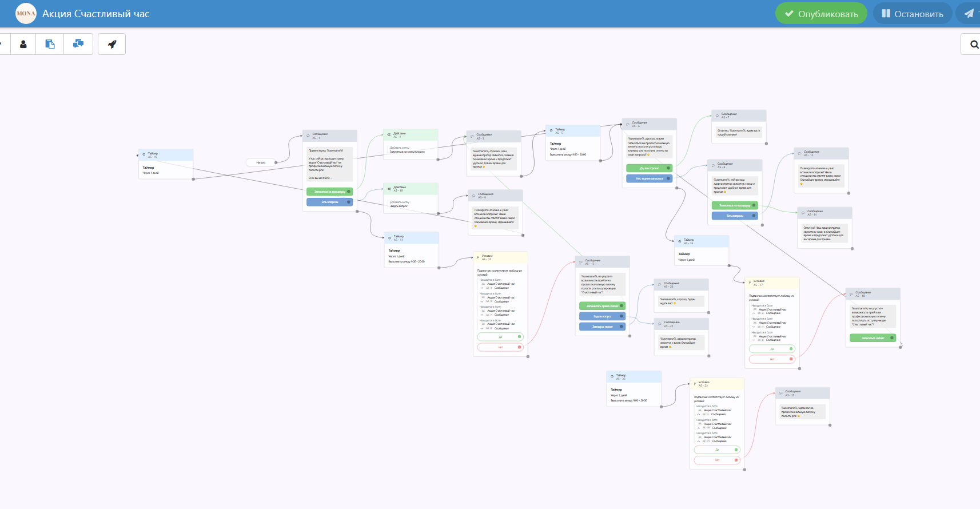
Task: Select the 'Нет' output of Условие AS-12
Action: tap(500, 347)
